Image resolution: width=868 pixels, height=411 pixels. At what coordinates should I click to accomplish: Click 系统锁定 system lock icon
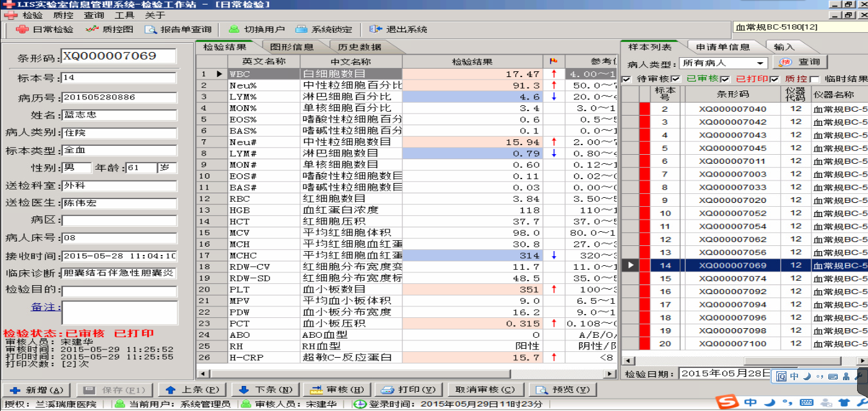(302, 30)
